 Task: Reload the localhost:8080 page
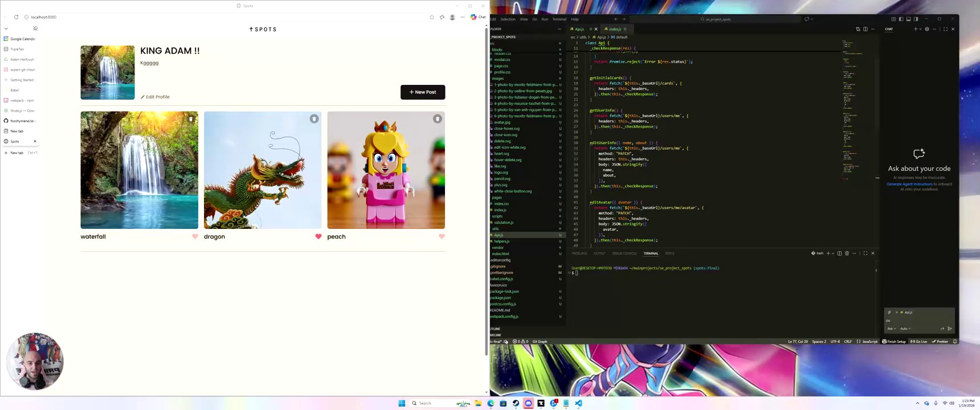pos(16,17)
